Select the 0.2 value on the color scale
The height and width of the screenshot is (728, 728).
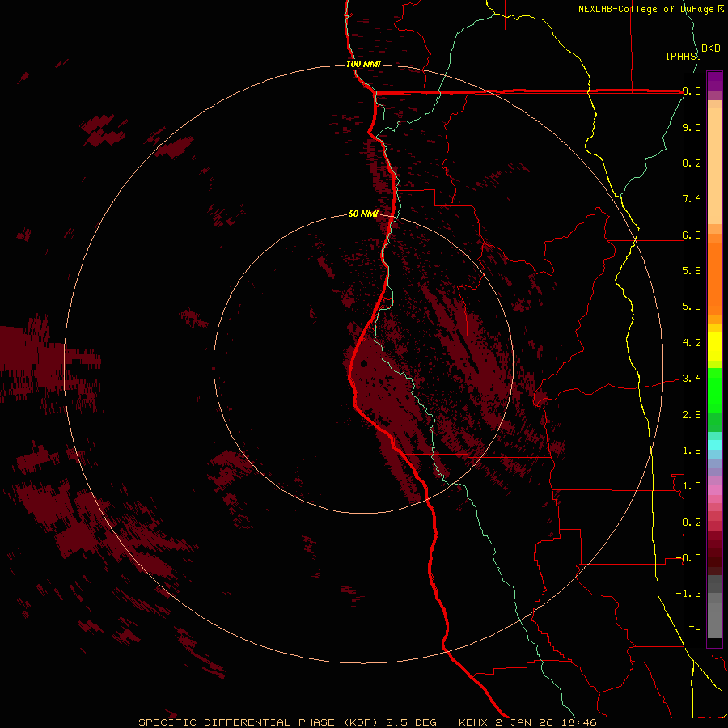tap(692, 523)
